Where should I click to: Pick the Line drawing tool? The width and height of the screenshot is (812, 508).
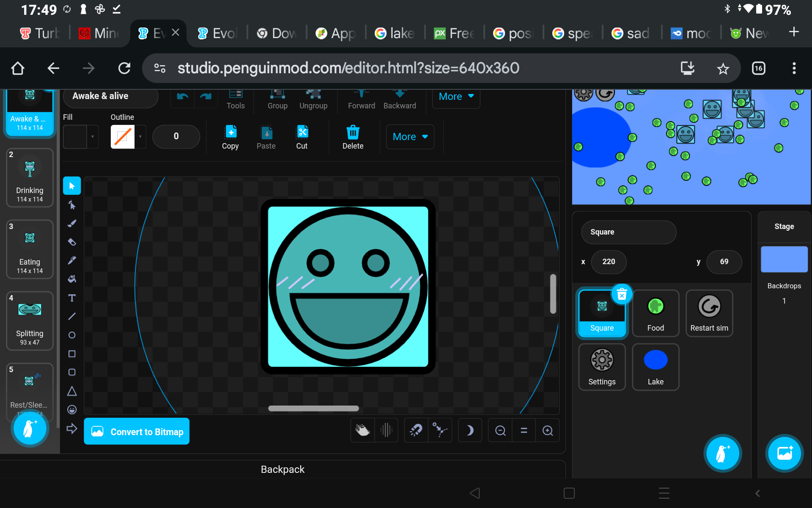(x=72, y=316)
